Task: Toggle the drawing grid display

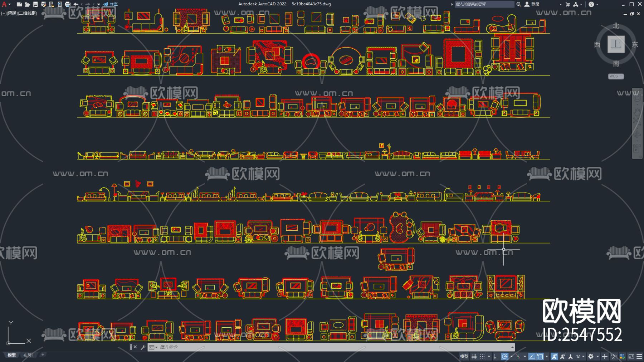Action: pyautogui.click(x=474, y=357)
